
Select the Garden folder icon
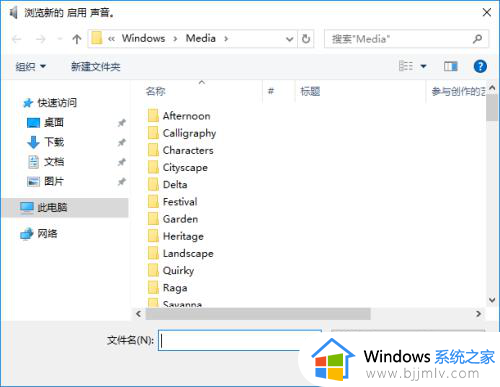pyautogui.click(x=153, y=219)
